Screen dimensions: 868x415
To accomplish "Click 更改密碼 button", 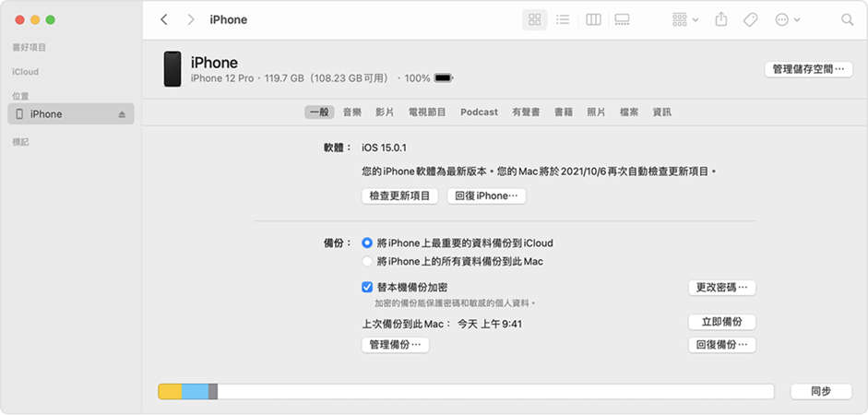I will pos(722,288).
